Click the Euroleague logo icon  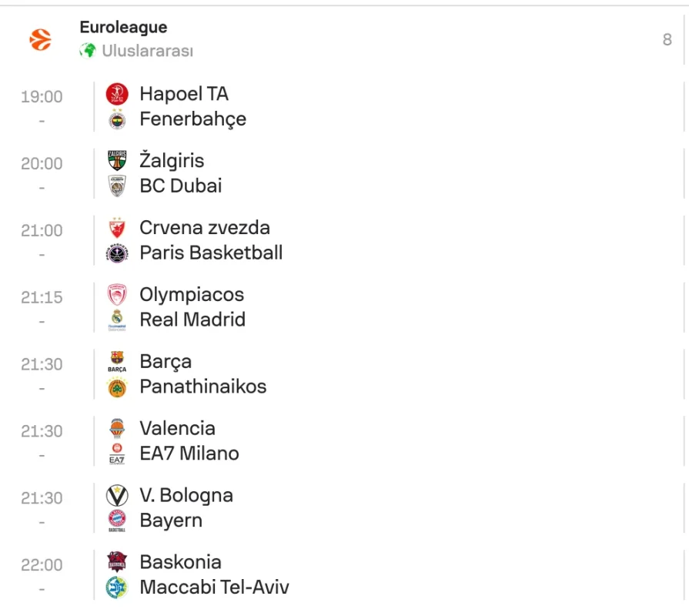40,39
